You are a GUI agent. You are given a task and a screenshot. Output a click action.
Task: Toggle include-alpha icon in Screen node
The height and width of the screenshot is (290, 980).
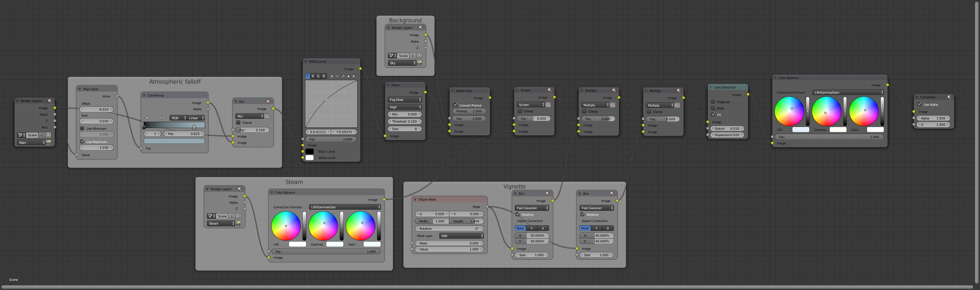click(548, 105)
